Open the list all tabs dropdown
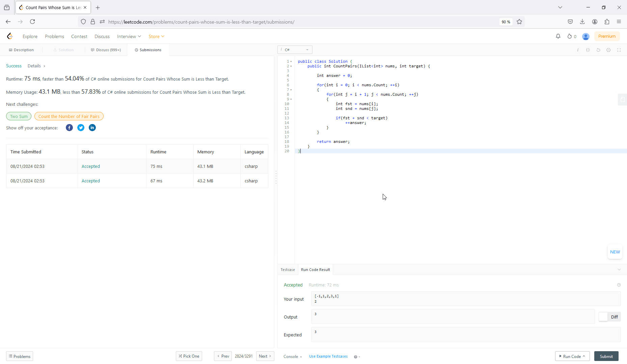 [x=560, y=7]
